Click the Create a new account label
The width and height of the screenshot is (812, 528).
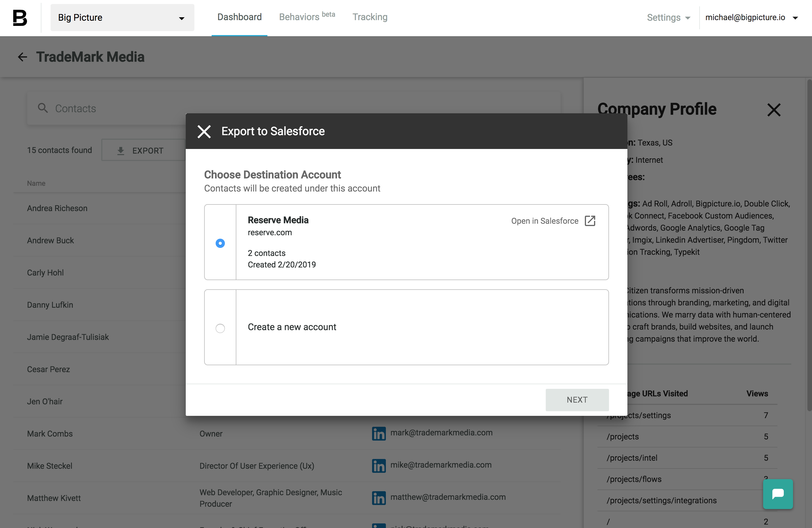pos(292,327)
